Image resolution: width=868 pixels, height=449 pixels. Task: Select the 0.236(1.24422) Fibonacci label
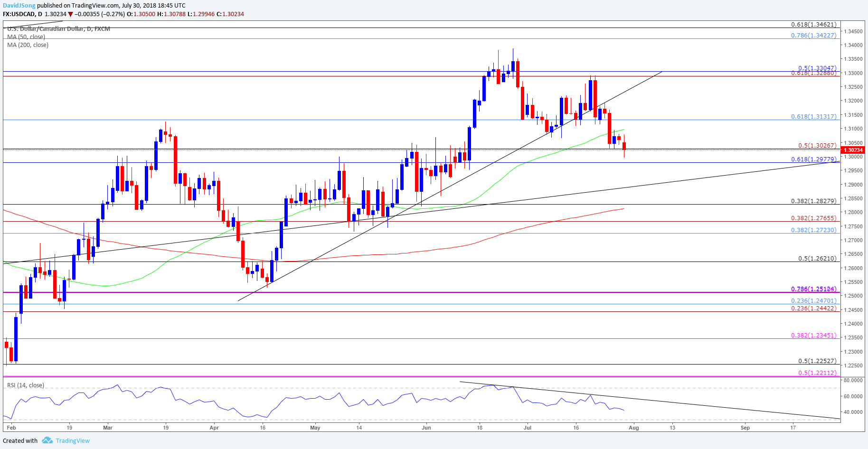814,308
